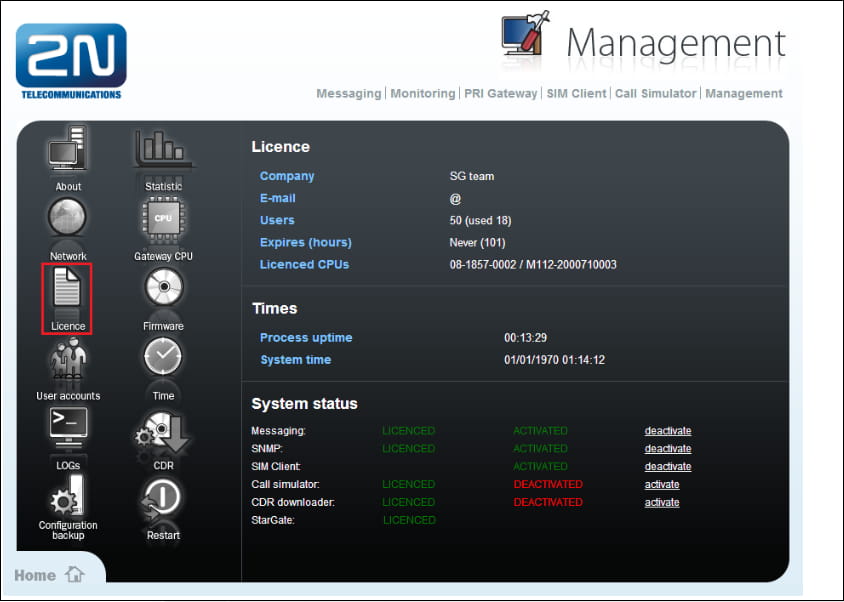Viewport: 844px width, 602px height.
Task: Open the Statistic bar chart icon
Action: [x=163, y=149]
